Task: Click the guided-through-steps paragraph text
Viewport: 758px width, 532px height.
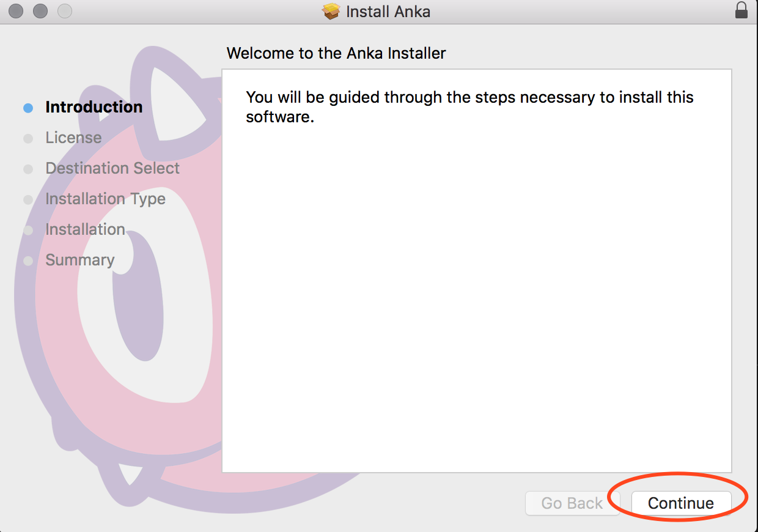Action: tap(469, 106)
